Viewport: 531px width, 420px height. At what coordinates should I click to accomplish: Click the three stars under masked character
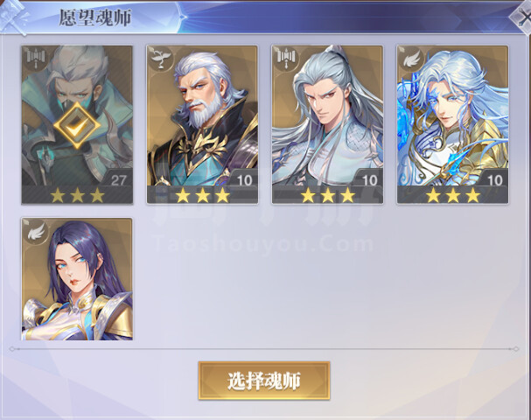[78, 195]
